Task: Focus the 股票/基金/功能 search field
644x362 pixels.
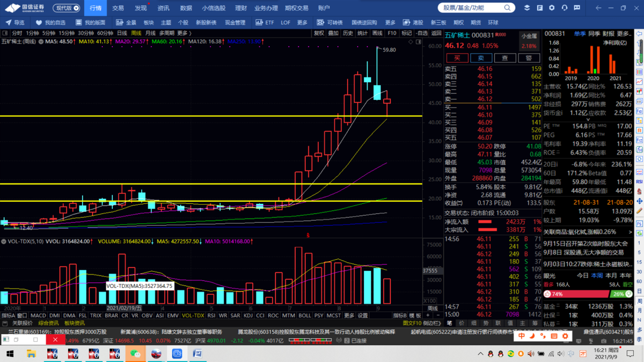Action: [x=473, y=8]
